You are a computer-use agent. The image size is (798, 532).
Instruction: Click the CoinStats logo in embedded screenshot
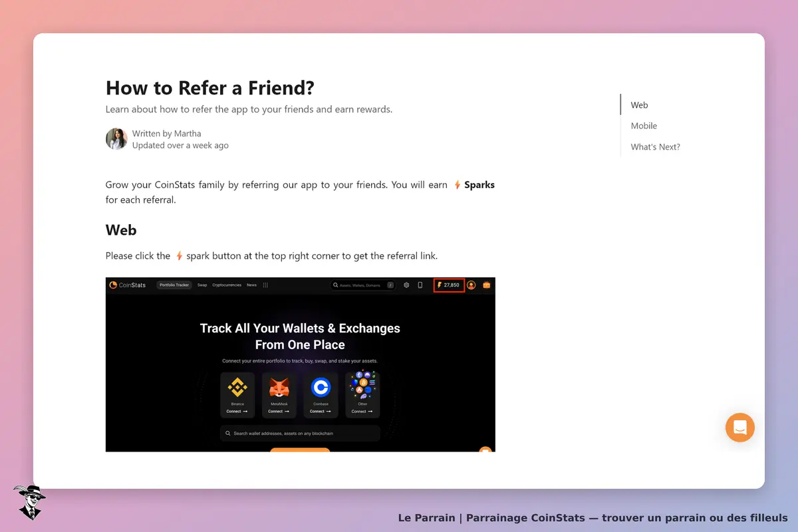(128, 285)
